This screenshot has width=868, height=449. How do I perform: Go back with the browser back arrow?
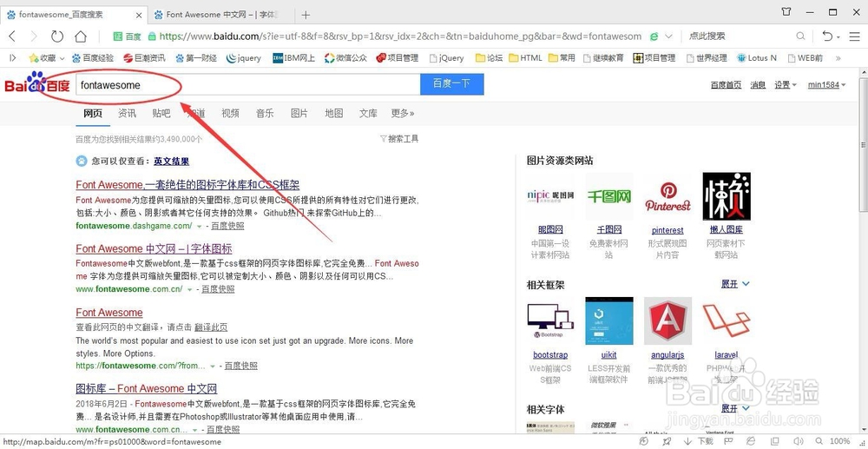point(12,36)
